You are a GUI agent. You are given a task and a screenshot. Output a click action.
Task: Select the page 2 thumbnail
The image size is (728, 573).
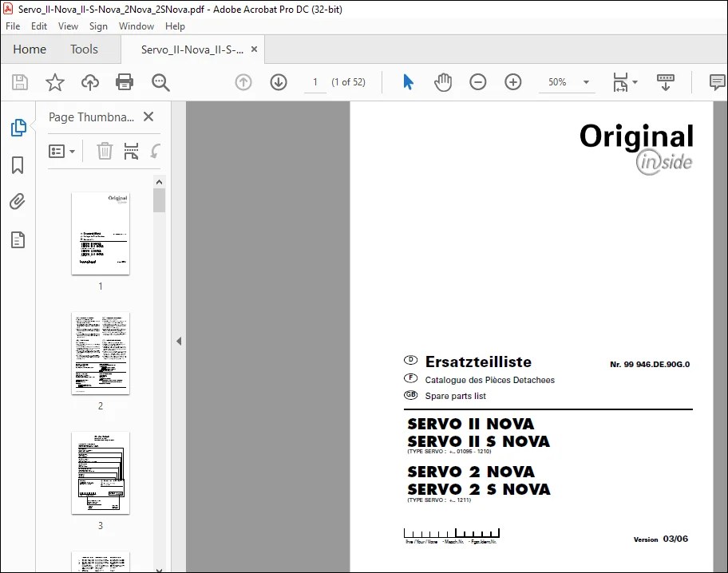(101, 354)
